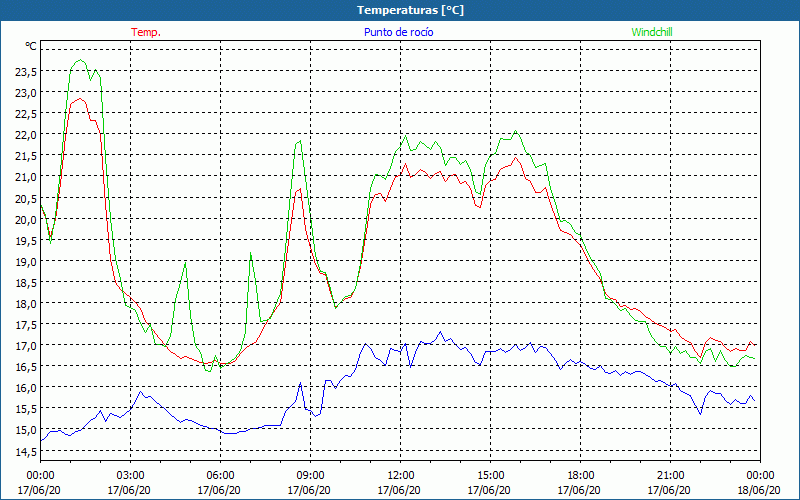Click the '15:00' time axis label

490,476
